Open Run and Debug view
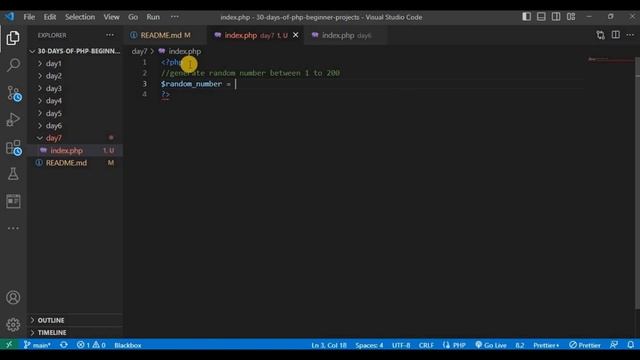 click(13, 120)
